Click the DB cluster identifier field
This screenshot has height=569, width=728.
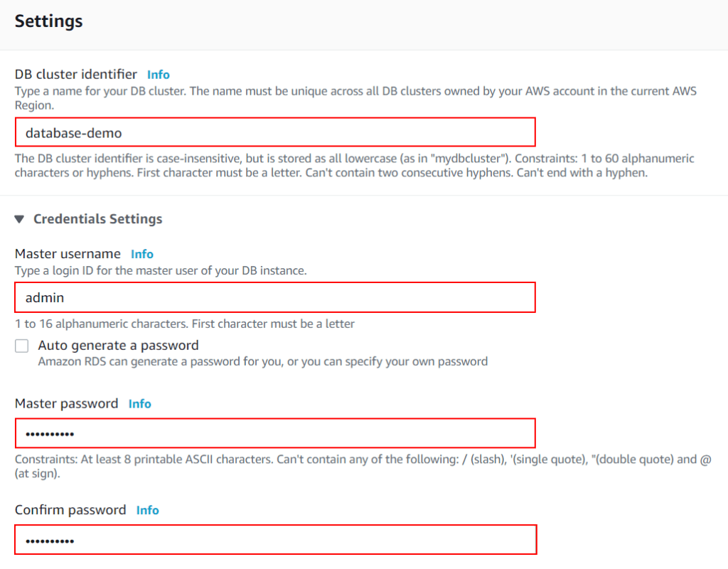(275, 132)
